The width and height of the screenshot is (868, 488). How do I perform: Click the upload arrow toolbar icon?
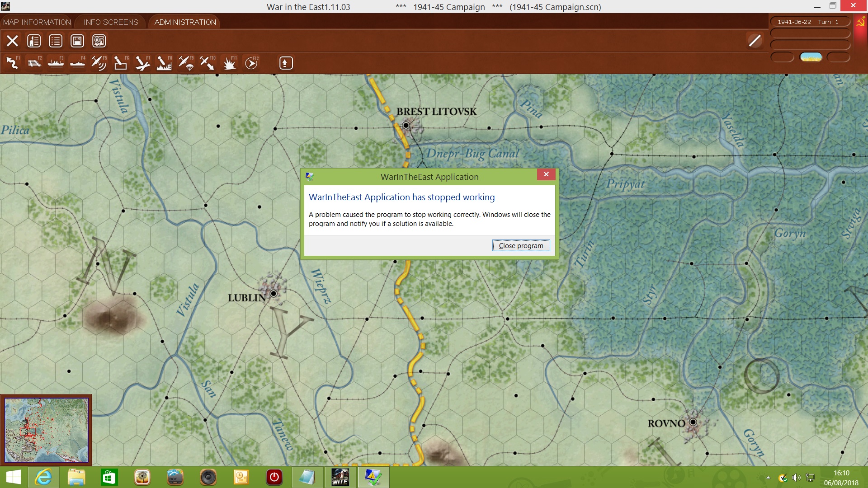pyautogui.click(x=286, y=63)
